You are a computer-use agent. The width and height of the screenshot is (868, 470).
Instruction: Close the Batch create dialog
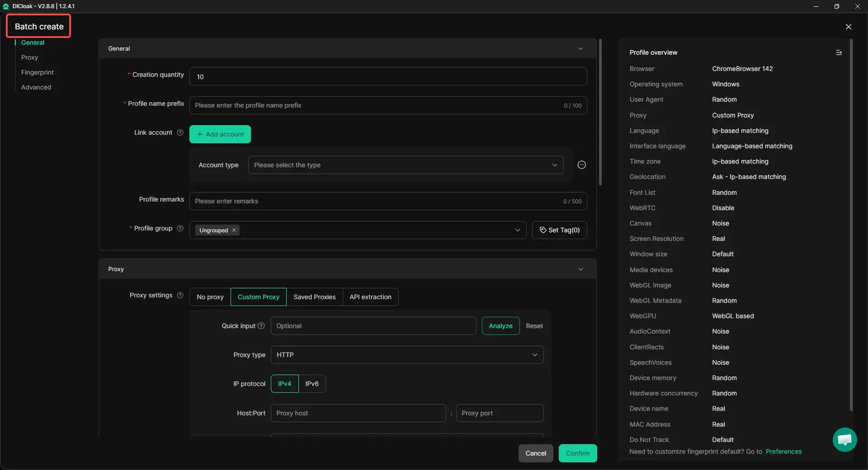pos(848,27)
